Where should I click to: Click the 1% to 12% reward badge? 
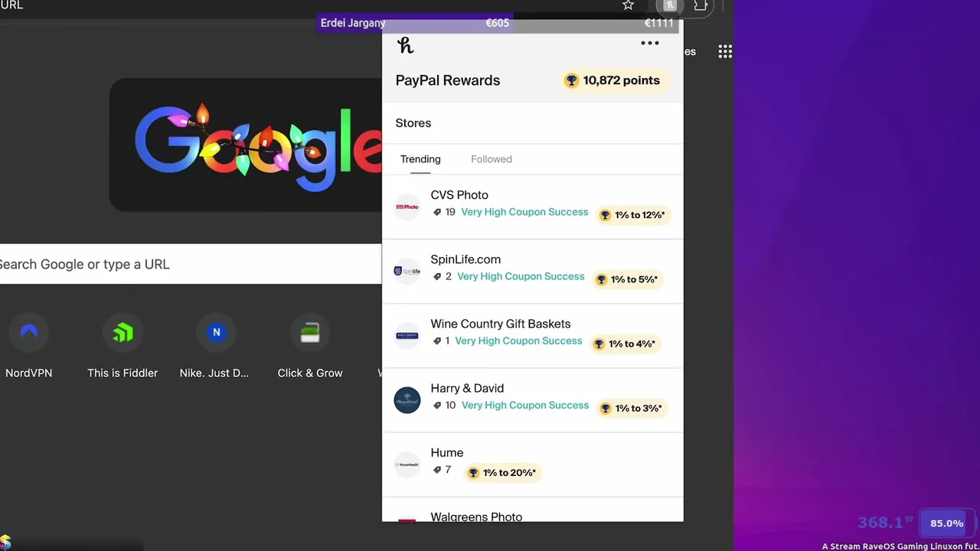click(x=632, y=215)
